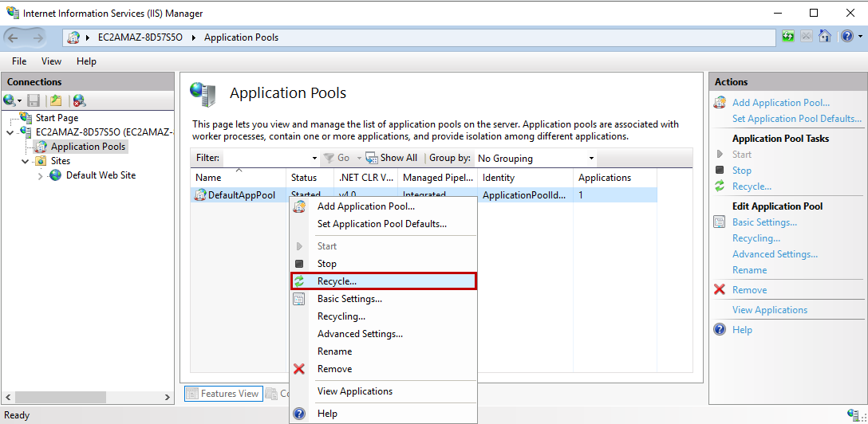Click the Show All filter icon
The height and width of the screenshot is (424, 868).
[x=372, y=158]
